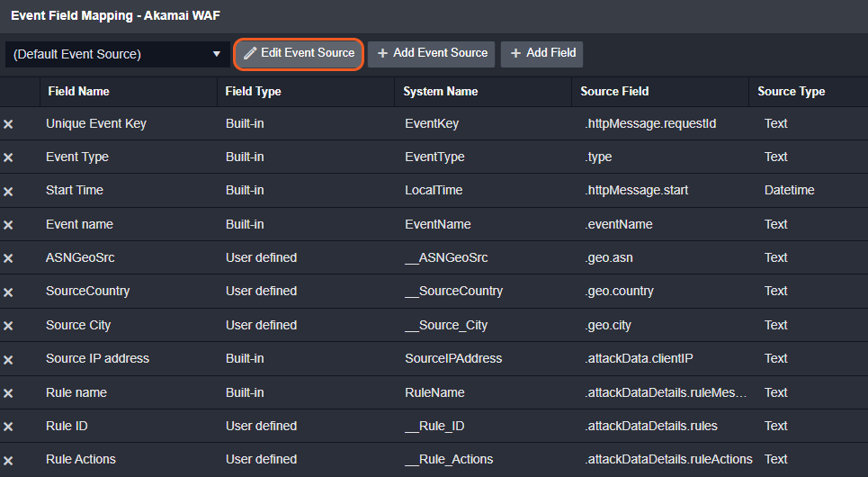Remove the Event Type field mapping
The height and width of the screenshot is (477, 868).
(8, 157)
